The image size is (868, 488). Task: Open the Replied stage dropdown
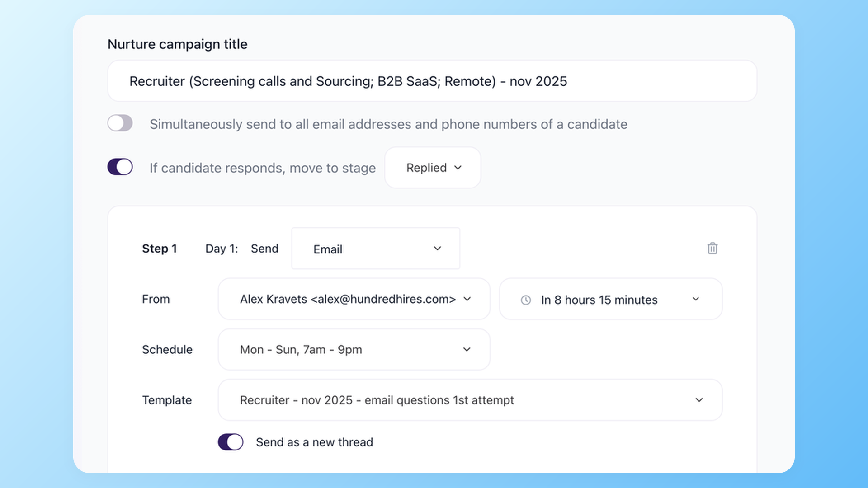(x=433, y=168)
